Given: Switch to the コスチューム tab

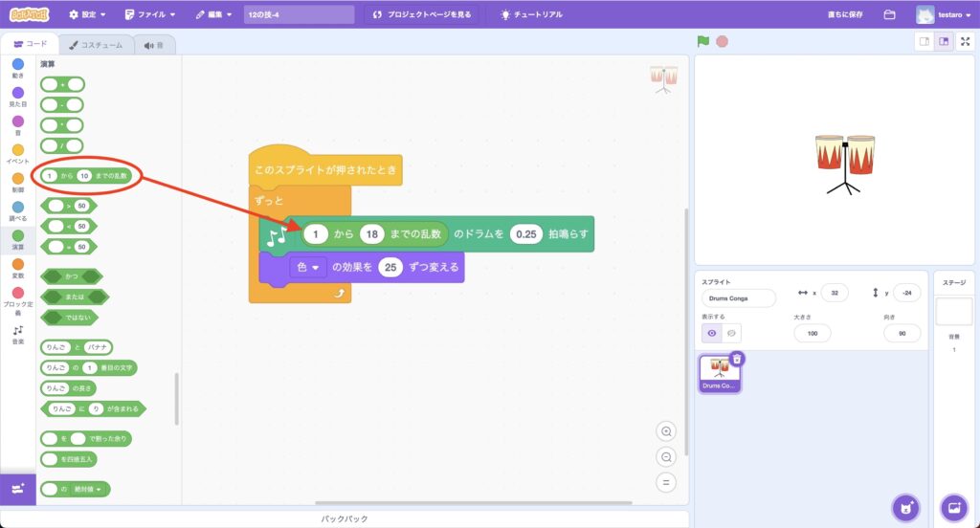Looking at the screenshot, I should coord(97,45).
